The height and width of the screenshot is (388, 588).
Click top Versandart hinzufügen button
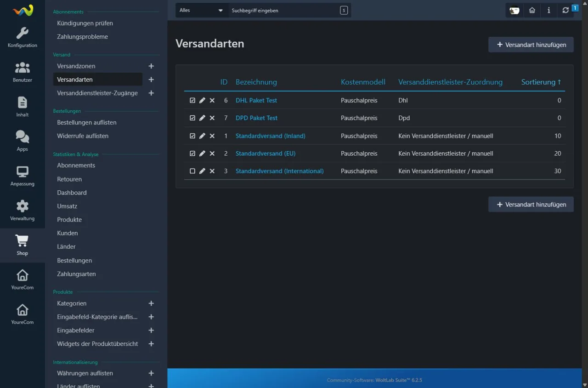pos(531,45)
